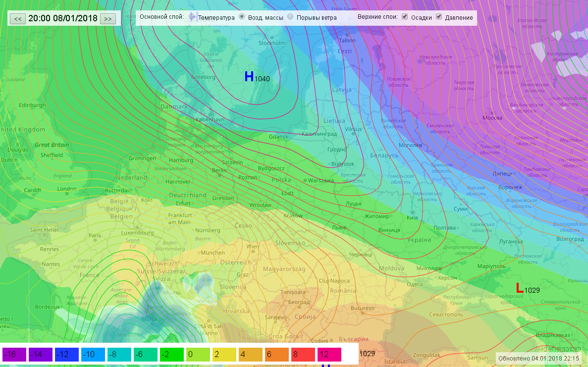The image size is (588, 367).
Task: Toggle the Давление overlay checkbox
Action: click(439, 17)
